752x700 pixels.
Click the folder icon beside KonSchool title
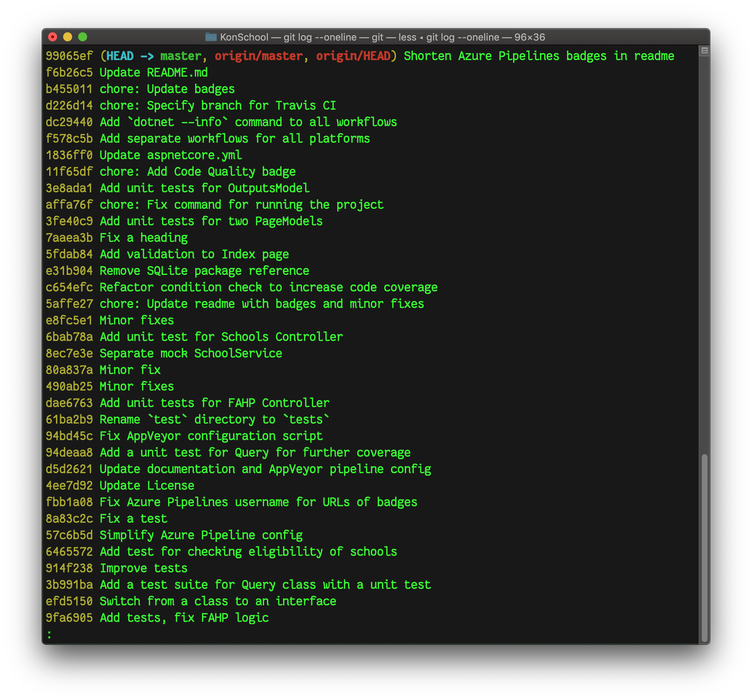pos(211,37)
